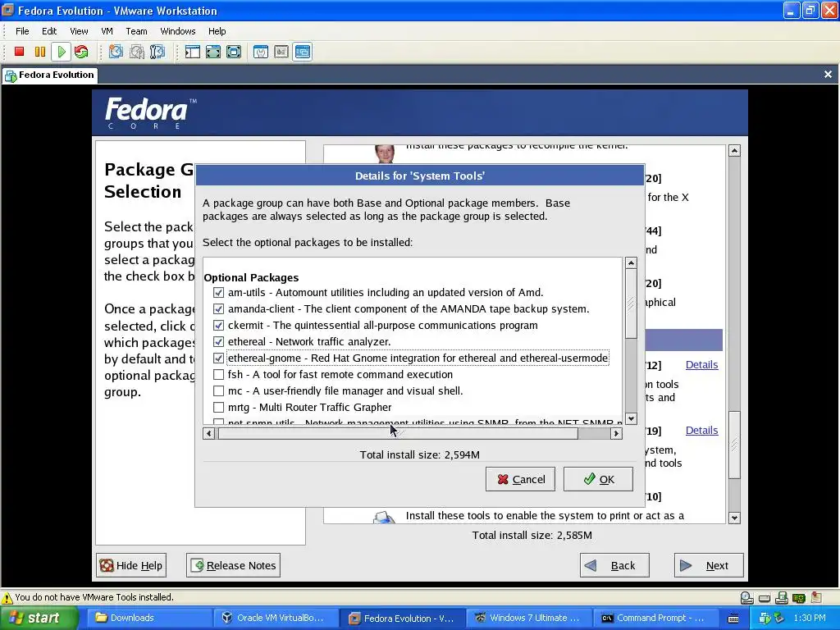The width and height of the screenshot is (840, 630).
Task: Click the Cancel button in the details dialog
Action: coord(520,479)
